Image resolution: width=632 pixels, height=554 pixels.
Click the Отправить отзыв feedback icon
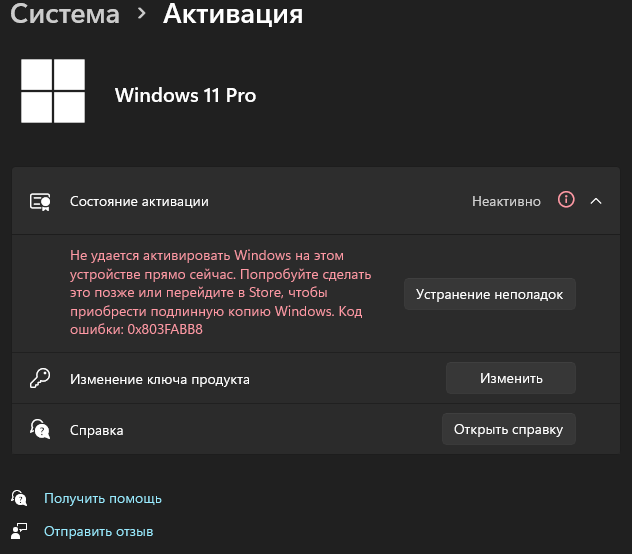19,531
